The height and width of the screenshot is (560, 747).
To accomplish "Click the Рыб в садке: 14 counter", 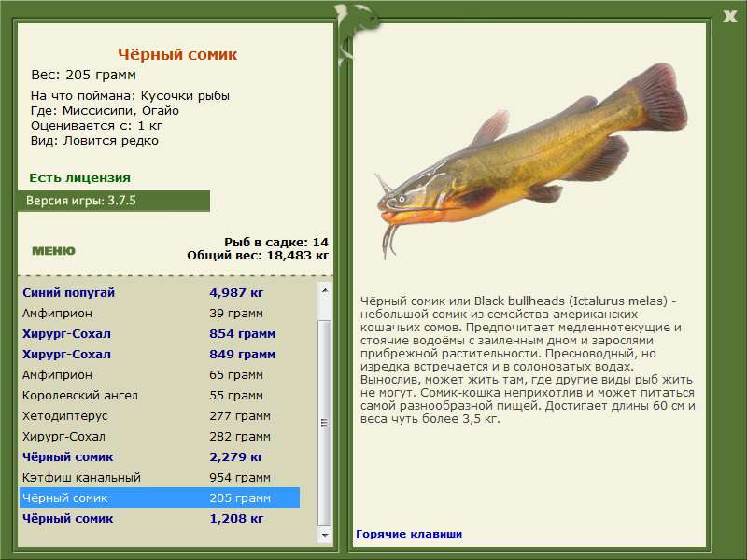I will point(276,242).
